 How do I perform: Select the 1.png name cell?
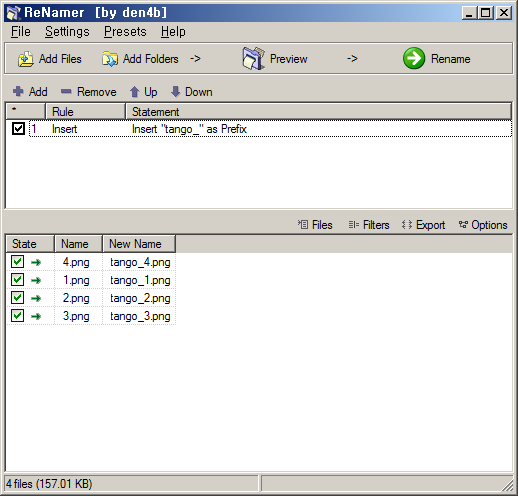click(76, 280)
